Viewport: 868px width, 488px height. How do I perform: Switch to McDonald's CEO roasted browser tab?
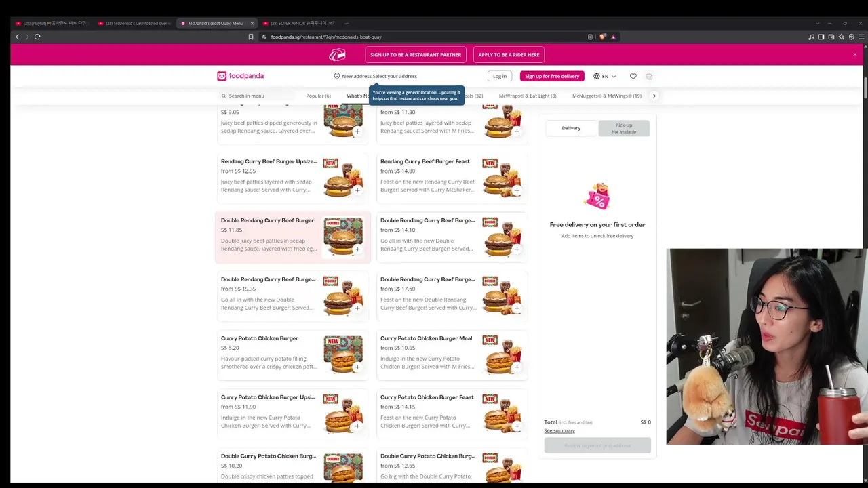pos(134,23)
